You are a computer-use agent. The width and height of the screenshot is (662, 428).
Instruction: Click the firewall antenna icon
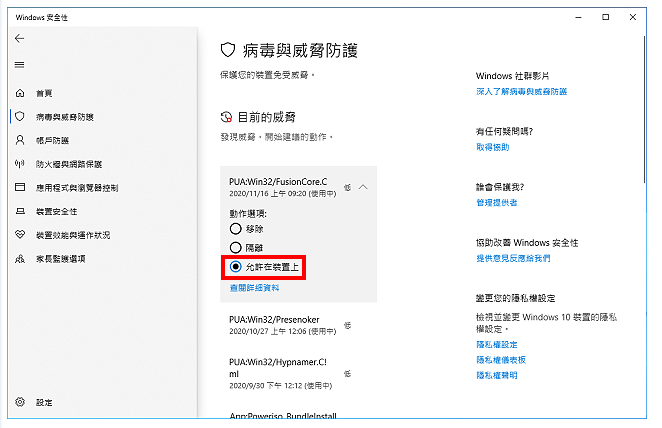point(20,163)
